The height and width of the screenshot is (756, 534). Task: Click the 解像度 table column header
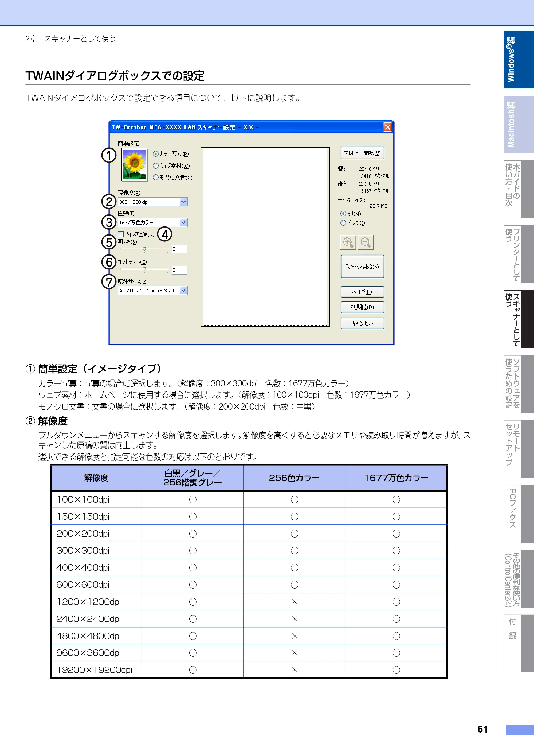click(96, 478)
